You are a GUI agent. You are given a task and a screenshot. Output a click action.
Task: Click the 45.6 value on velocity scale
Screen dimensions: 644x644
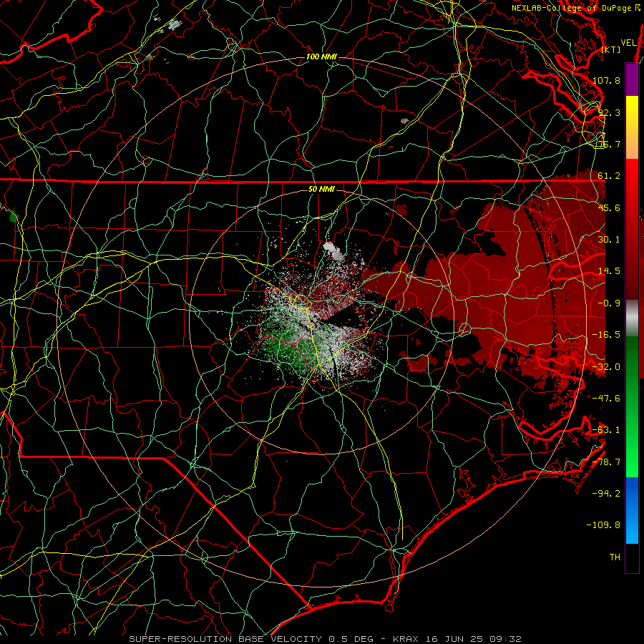point(609,208)
